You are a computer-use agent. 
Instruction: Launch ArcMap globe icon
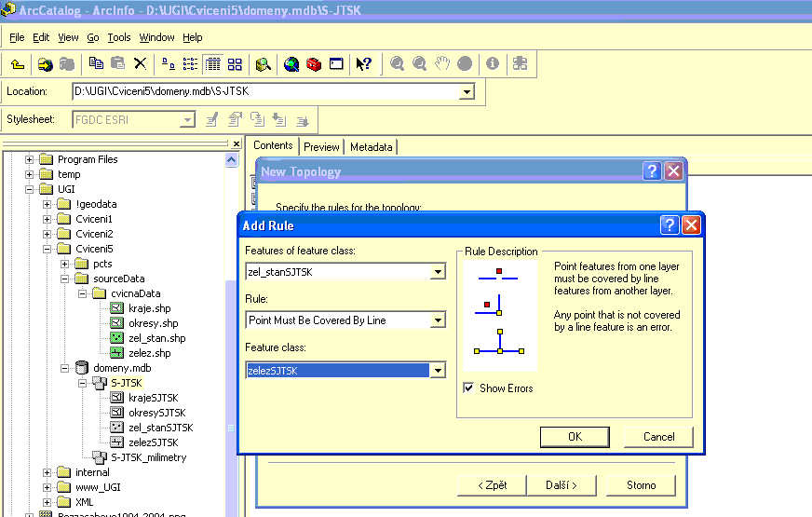[x=291, y=63]
